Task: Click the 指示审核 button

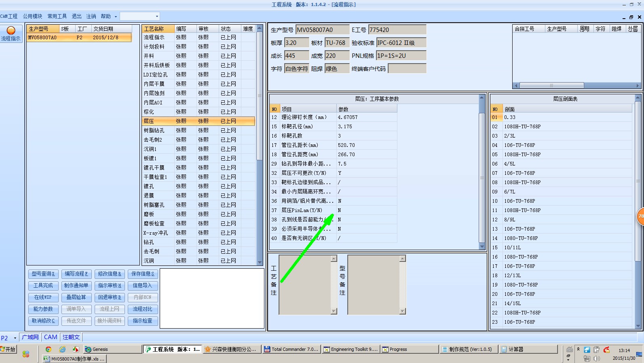Action: (x=110, y=286)
